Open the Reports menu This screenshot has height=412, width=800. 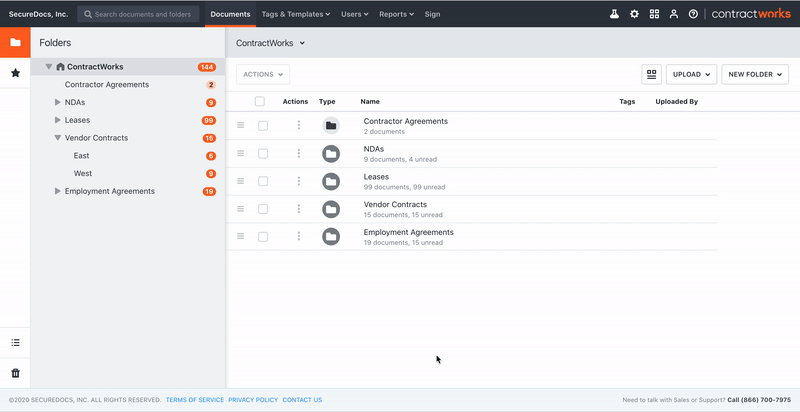[396, 14]
